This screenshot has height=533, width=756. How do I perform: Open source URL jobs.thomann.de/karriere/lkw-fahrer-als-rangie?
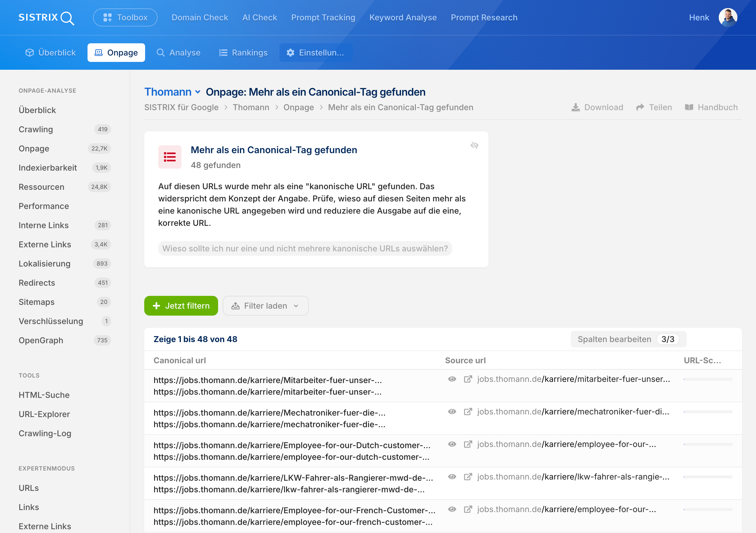point(573,477)
